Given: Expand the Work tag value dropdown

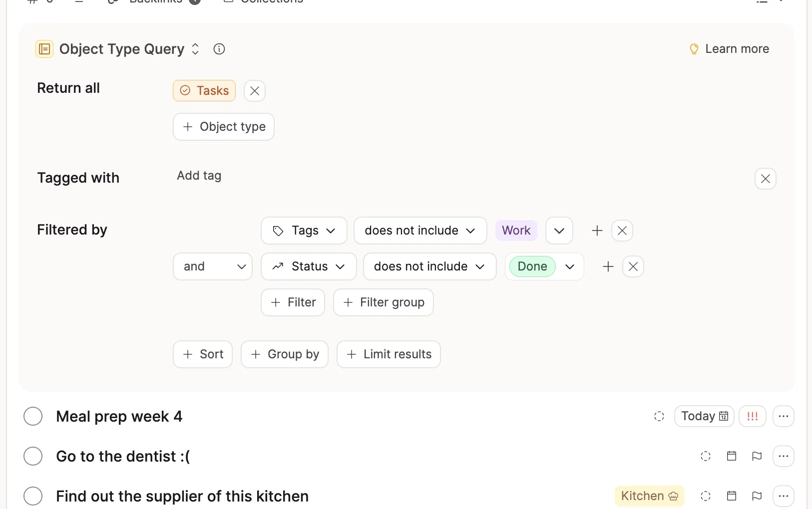Looking at the screenshot, I should (x=559, y=231).
